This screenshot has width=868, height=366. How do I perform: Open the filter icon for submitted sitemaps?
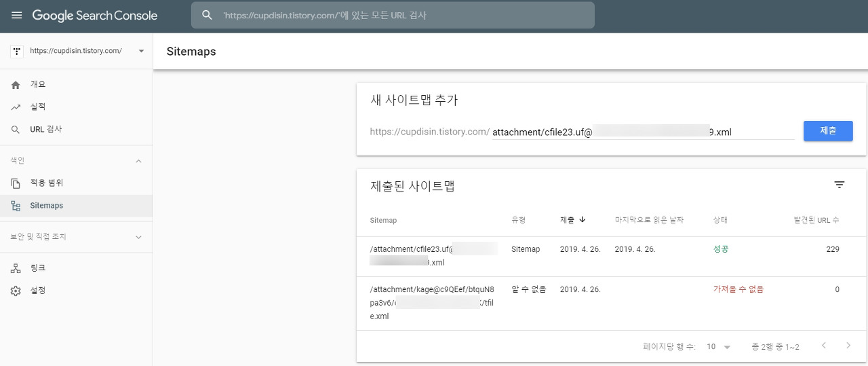click(x=840, y=185)
